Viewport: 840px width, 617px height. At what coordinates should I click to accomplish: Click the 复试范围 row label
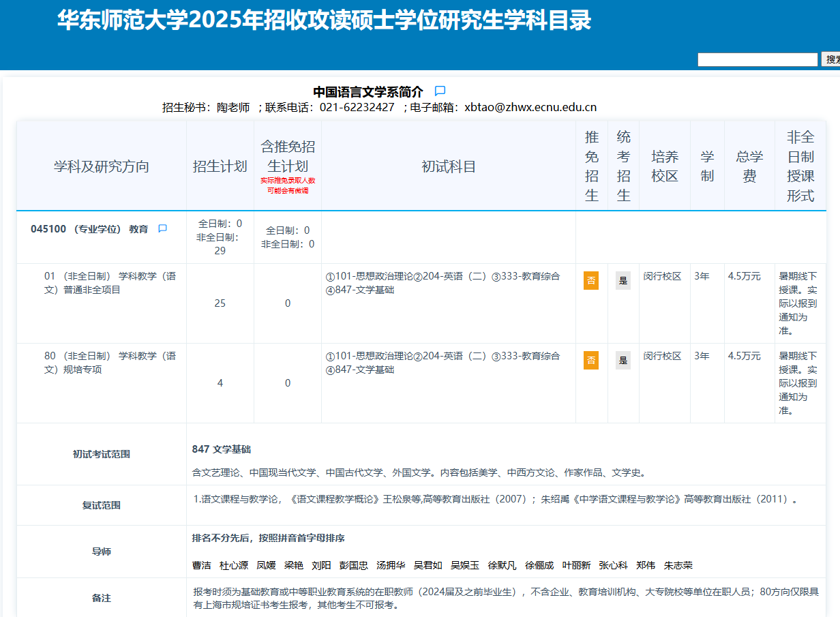[102, 505]
